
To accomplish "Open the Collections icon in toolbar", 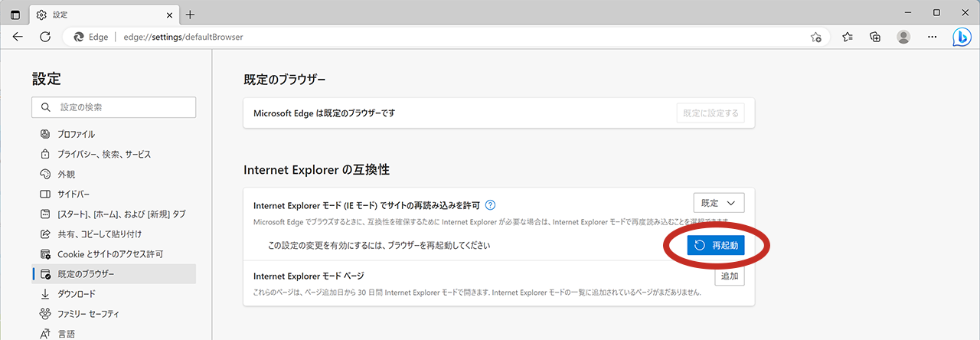I will [x=876, y=37].
